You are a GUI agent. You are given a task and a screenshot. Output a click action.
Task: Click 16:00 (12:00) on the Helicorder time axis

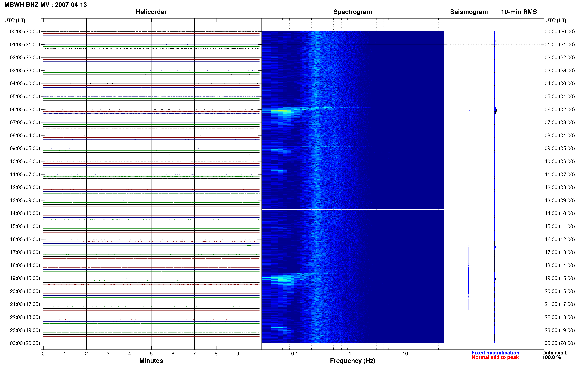coord(25,239)
